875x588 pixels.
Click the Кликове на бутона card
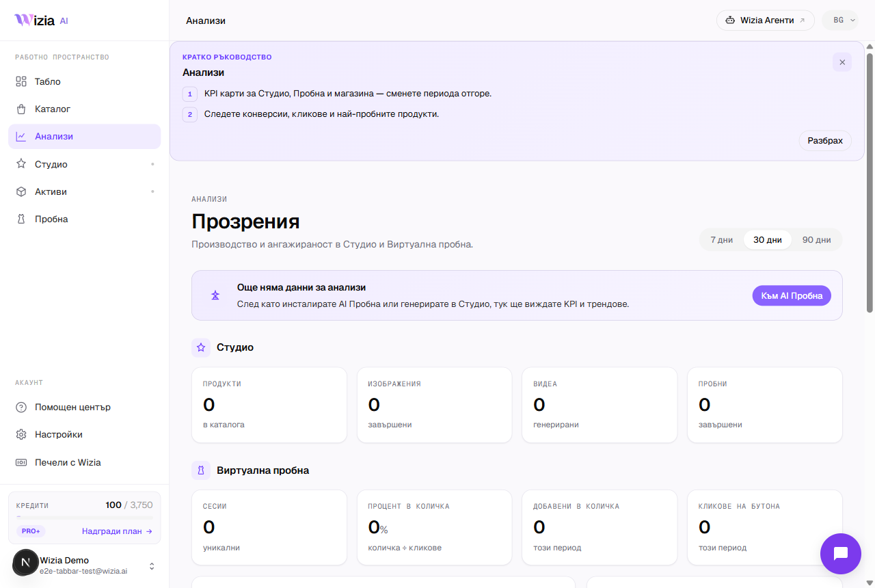[x=765, y=528]
